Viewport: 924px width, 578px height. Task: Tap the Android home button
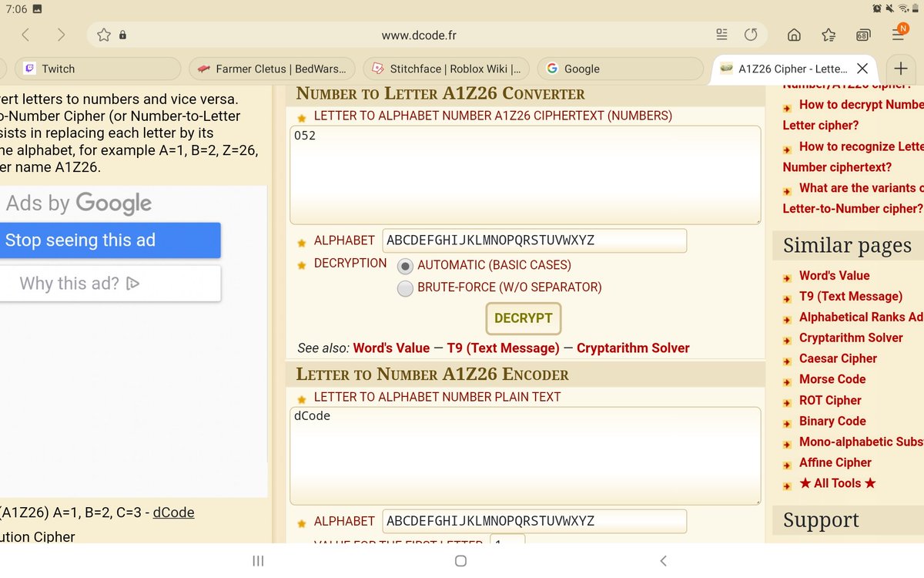460,561
